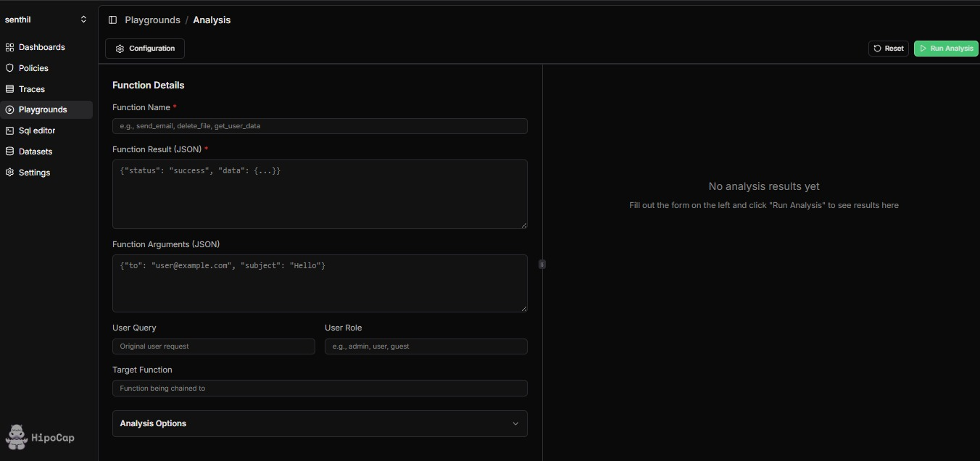Go to Traces
980x461 pixels.
[46, 89]
